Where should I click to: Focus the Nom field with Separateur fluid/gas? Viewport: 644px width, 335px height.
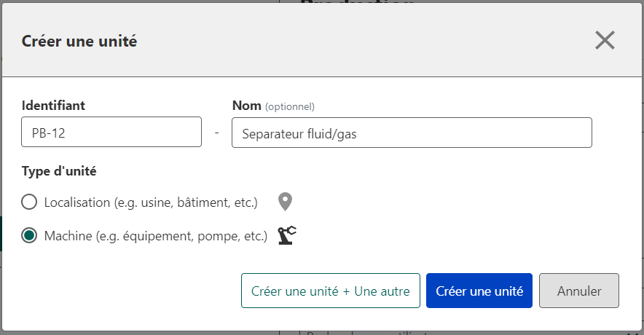click(x=412, y=133)
